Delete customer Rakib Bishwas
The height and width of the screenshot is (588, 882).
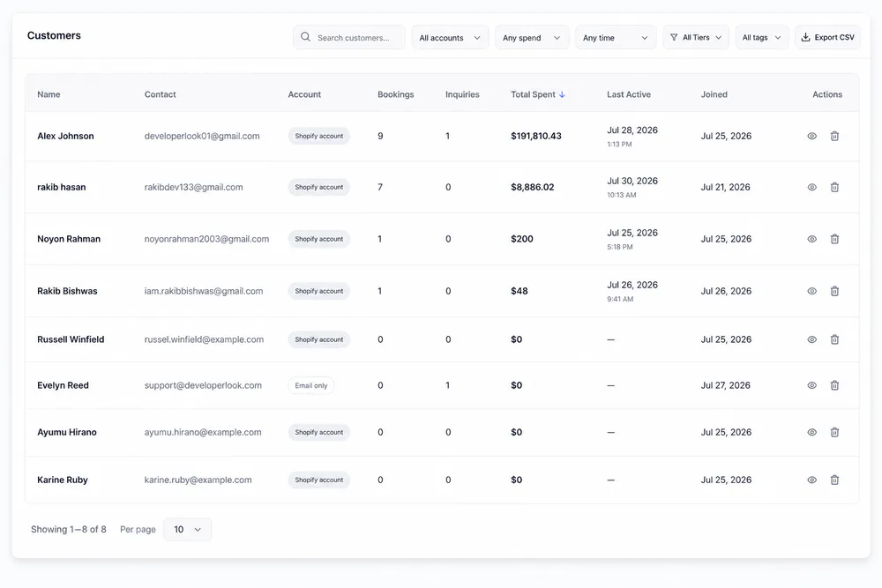coord(834,291)
